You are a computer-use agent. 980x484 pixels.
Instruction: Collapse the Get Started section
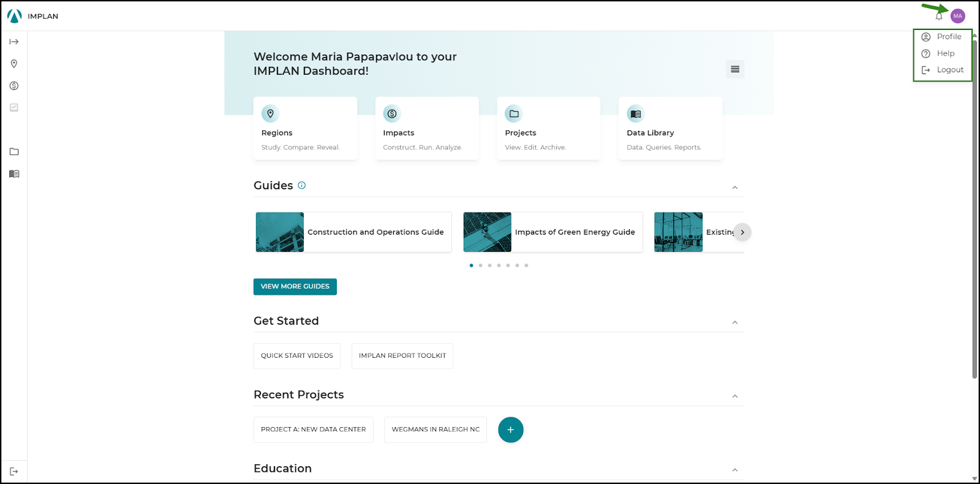[x=735, y=322]
